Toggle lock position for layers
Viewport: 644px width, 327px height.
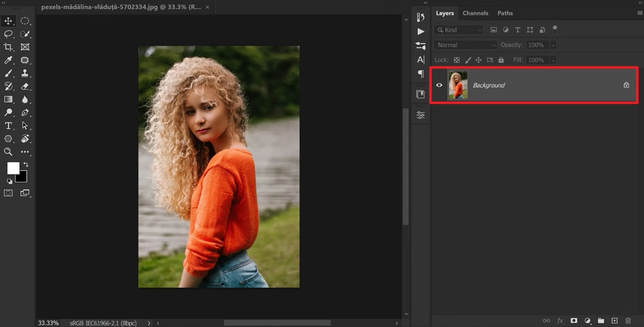478,59
